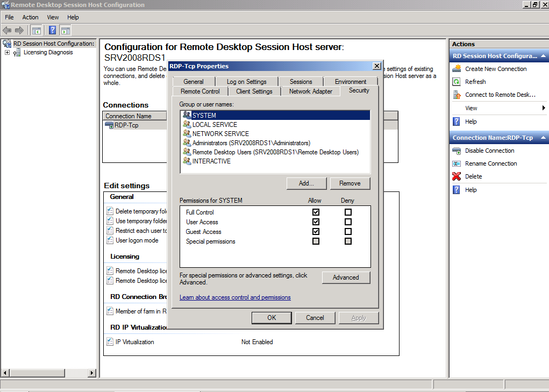Click the Remote Desktop Users group icon
549x392 pixels.
coord(187,152)
